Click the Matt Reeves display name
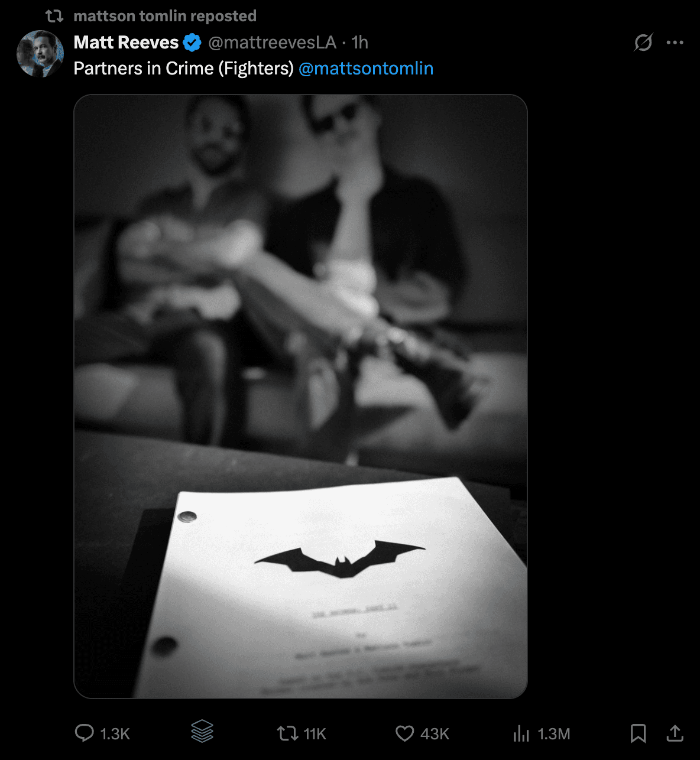The width and height of the screenshot is (700, 760). pyautogui.click(x=126, y=43)
